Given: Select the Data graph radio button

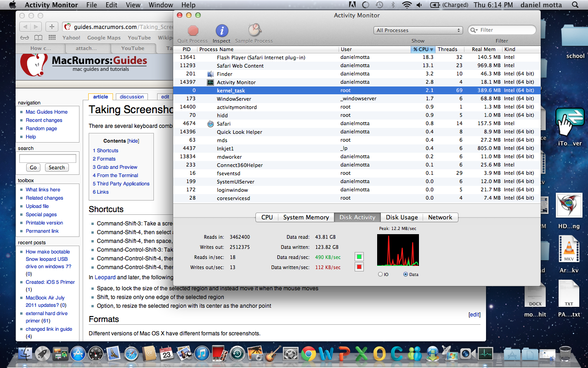Looking at the screenshot, I should (x=406, y=274).
